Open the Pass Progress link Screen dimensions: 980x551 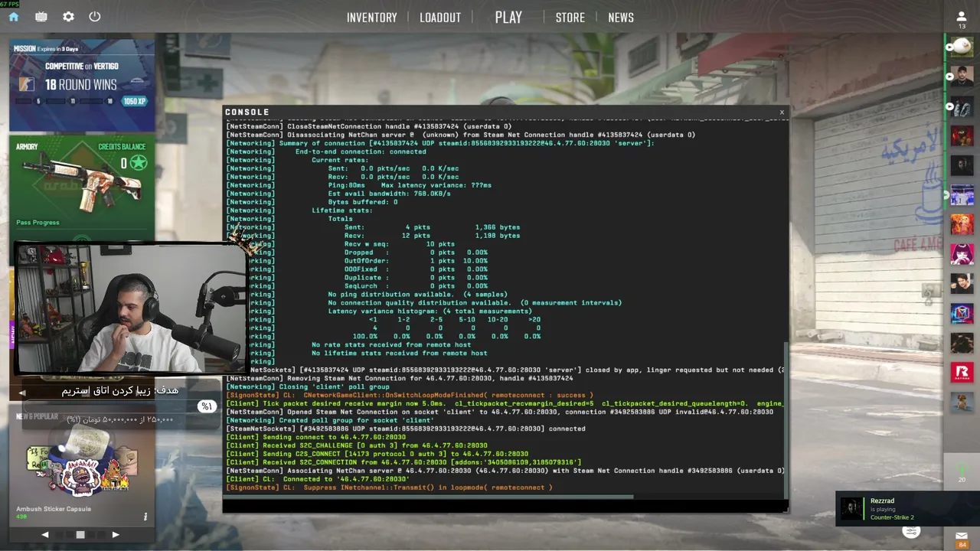[x=38, y=223]
